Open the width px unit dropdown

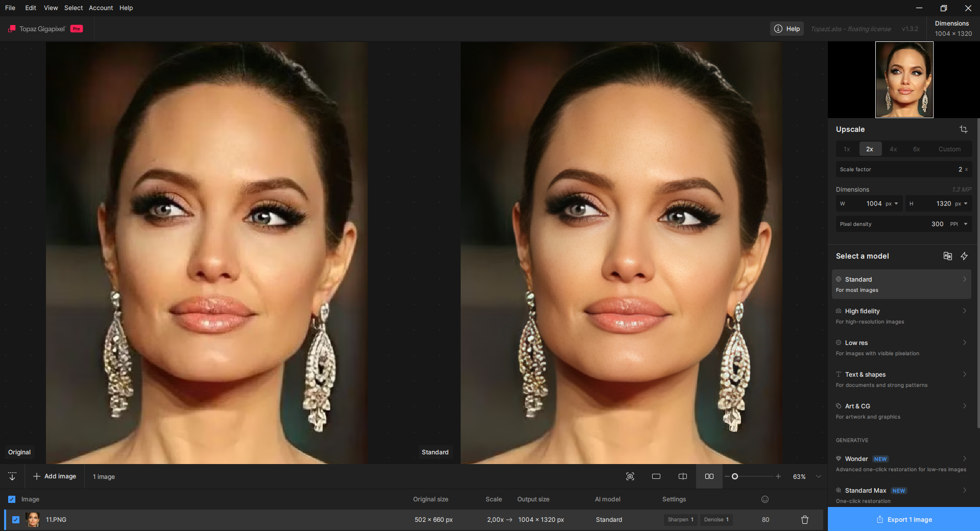892,203
